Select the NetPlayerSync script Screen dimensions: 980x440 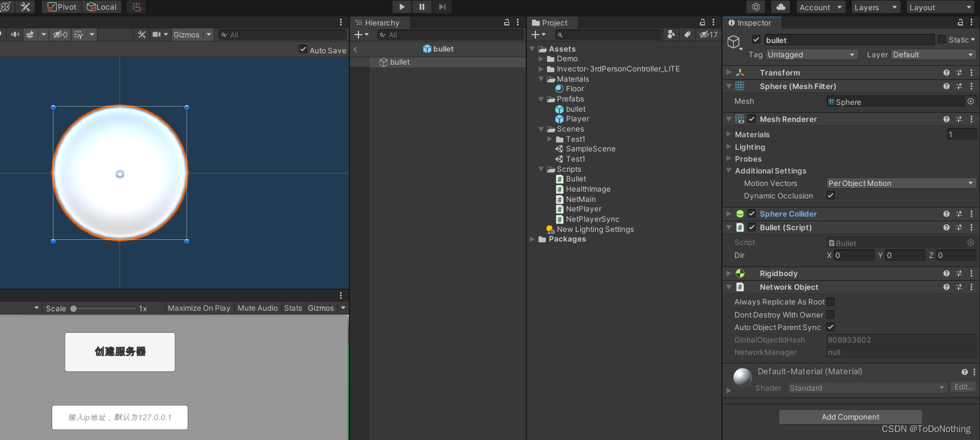(587, 219)
